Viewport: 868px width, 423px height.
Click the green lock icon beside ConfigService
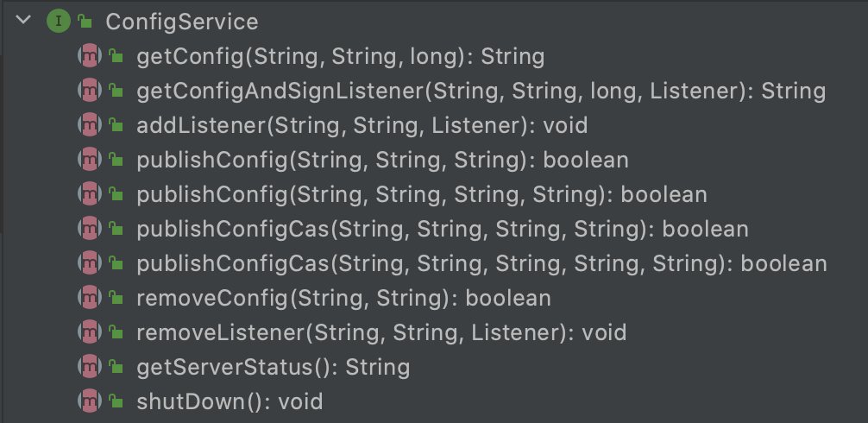click(x=84, y=22)
